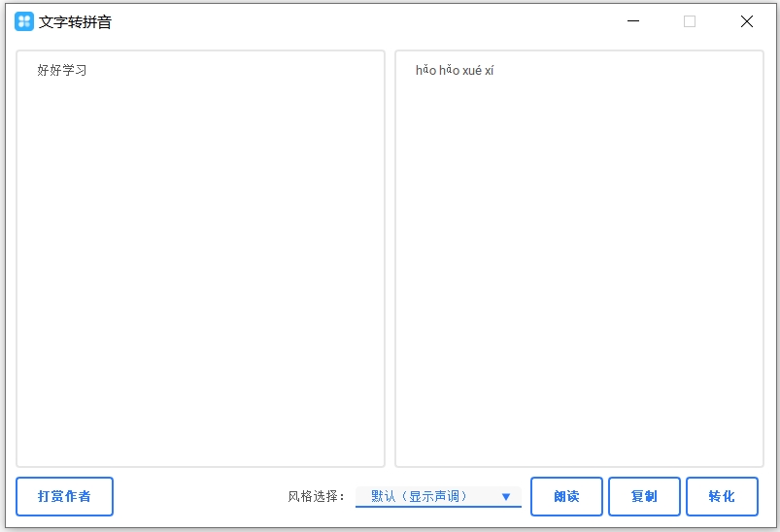Screen dimensions: 780x532
Task: Click 朗读 to read aloud
Action: click(566, 496)
